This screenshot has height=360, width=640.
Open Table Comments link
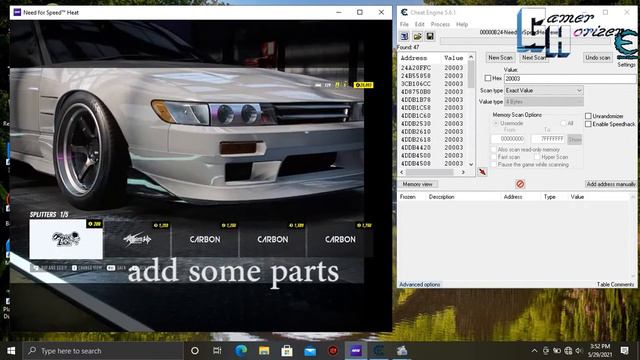pos(616,284)
